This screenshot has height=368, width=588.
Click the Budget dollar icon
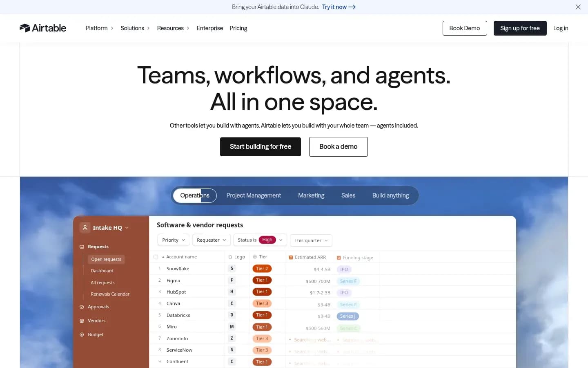[82, 334]
